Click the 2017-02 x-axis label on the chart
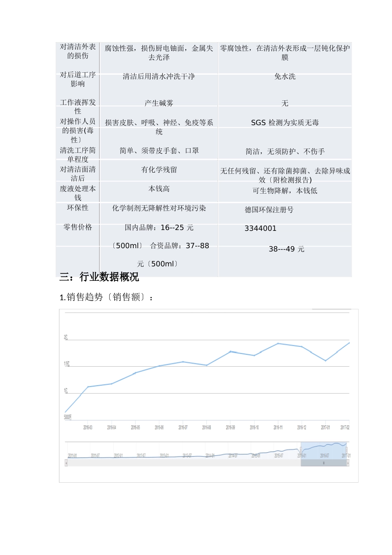This screenshot has height=555, width=392. coord(345,427)
